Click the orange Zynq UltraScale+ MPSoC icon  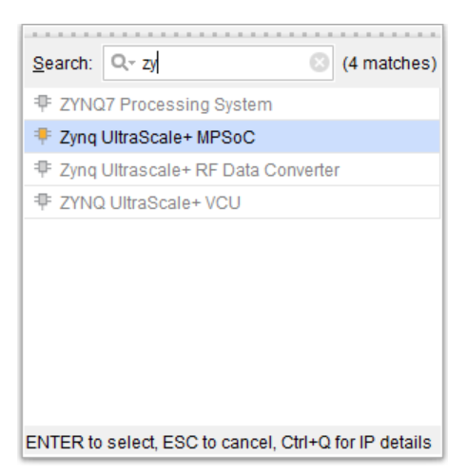[x=43, y=137]
